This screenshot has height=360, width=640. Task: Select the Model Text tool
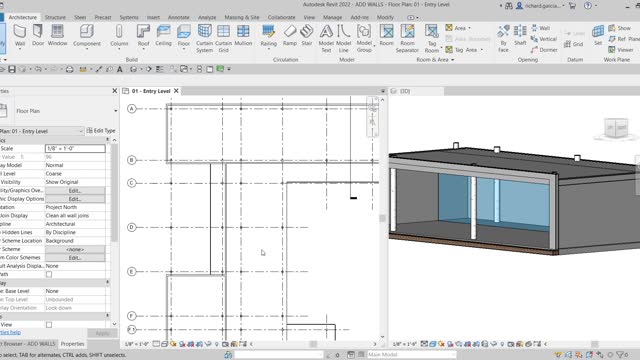tap(326, 38)
